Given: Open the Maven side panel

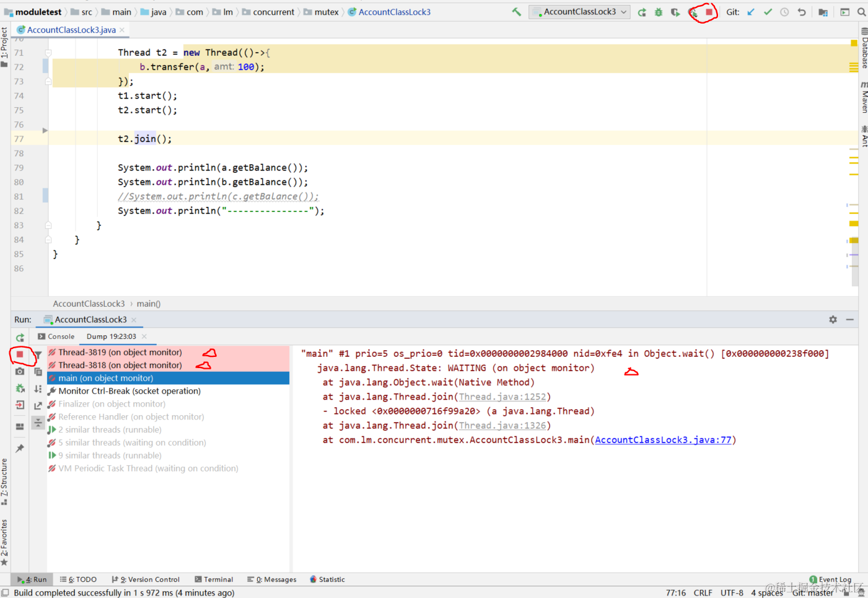Looking at the screenshot, I should [863, 97].
